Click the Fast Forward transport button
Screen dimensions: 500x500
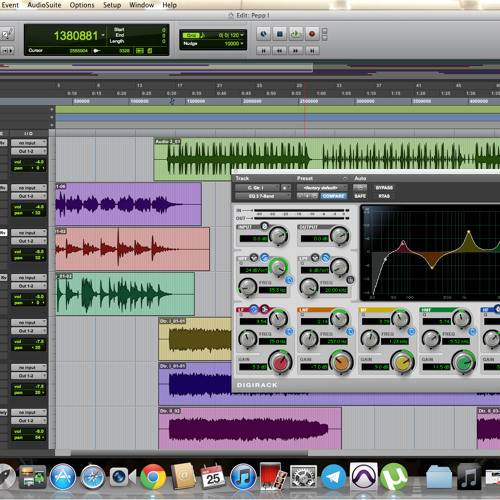[296, 50]
